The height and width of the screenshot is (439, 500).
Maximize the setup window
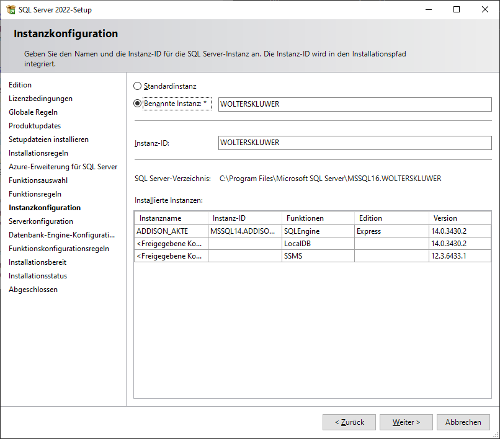tap(457, 9)
